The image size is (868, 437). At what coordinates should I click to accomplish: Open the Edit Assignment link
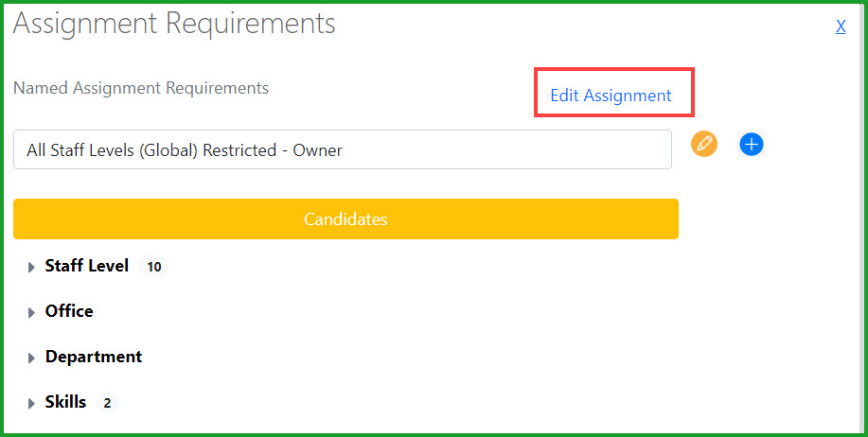611,96
